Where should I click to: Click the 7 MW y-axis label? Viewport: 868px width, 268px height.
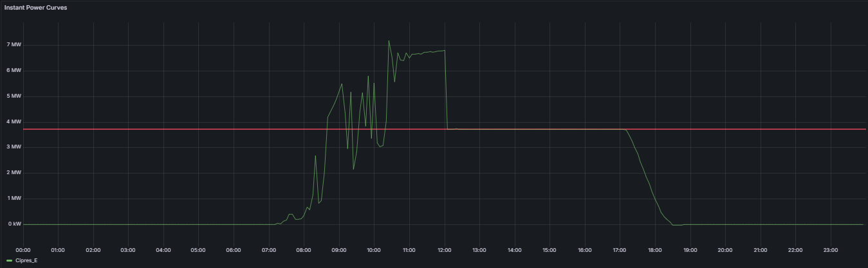(14, 44)
